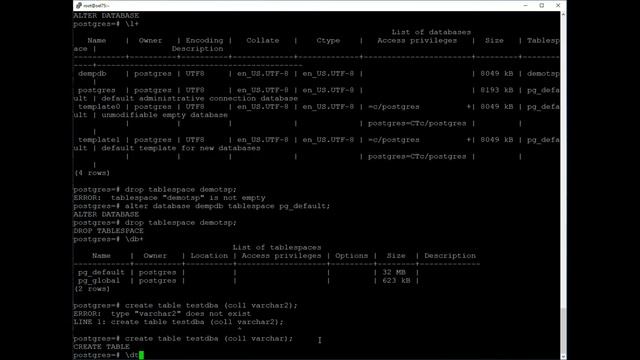Image resolution: width=640 pixels, height=360 pixels.
Task: Click the 'Location' column header
Action: point(209,256)
